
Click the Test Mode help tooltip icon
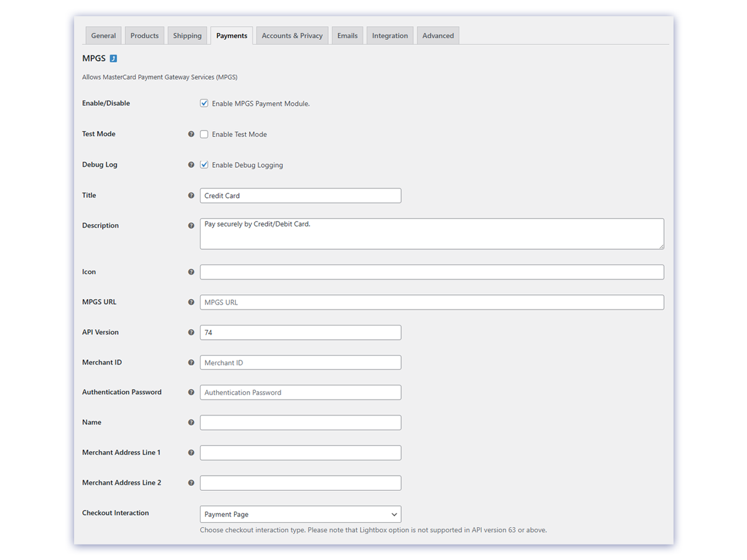(x=191, y=134)
